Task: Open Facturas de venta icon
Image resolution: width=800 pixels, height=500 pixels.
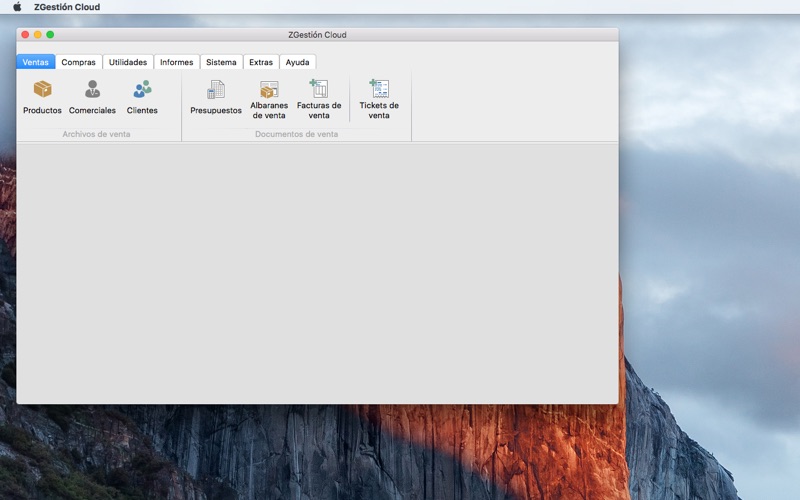Action: click(x=319, y=88)
